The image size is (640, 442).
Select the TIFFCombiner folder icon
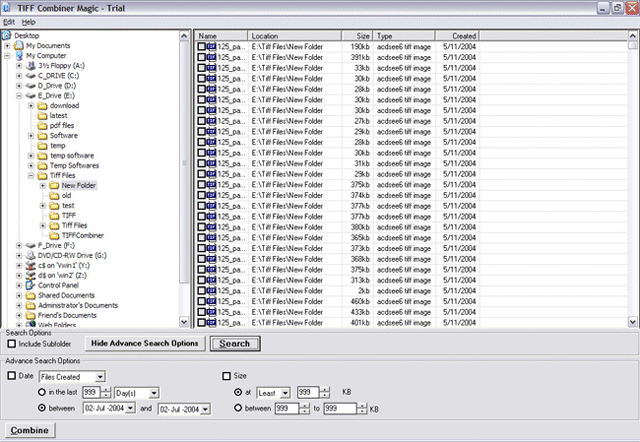[54, 235]
